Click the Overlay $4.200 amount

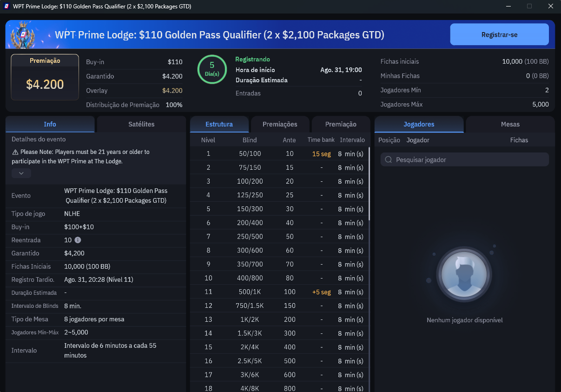[x=172, y=91]
